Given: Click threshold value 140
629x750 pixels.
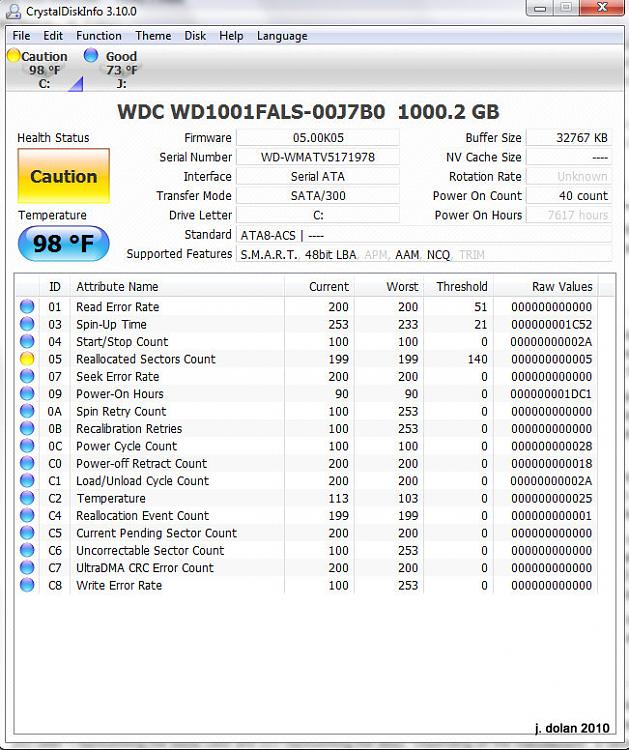Looking at the screenshot, I should coord(477,359).
